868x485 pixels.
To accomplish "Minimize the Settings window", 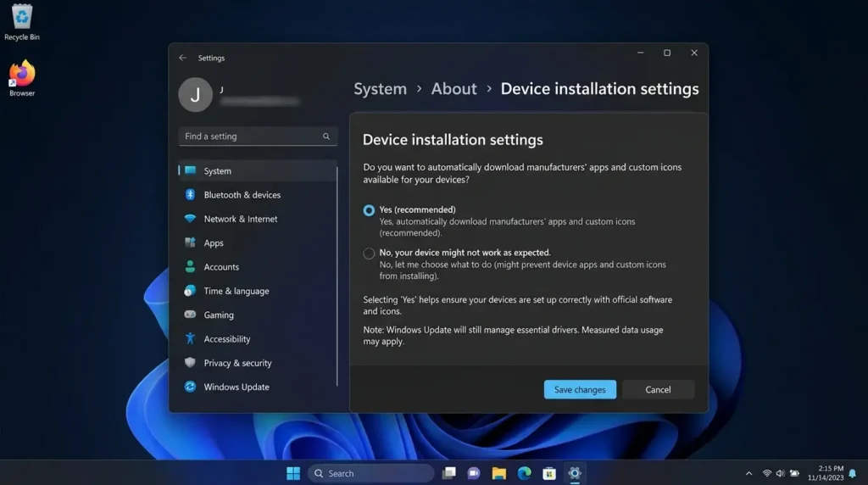I will click(x=641, y=53).
